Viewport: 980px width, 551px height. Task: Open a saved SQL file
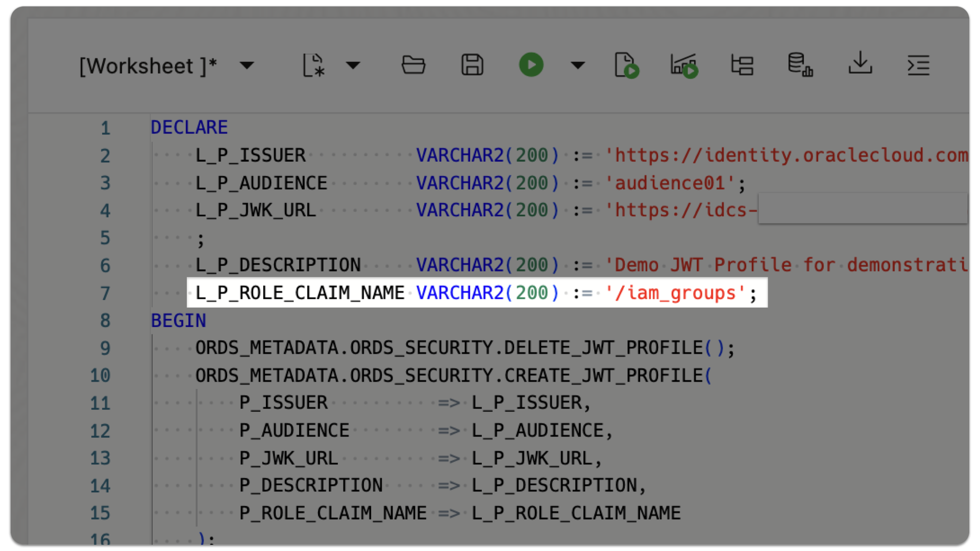413,65
